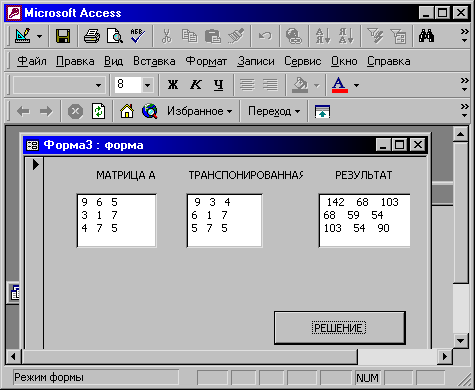Click the Find binoculars icon
Screen dimensions: 475x390
(x=427, y=36)
